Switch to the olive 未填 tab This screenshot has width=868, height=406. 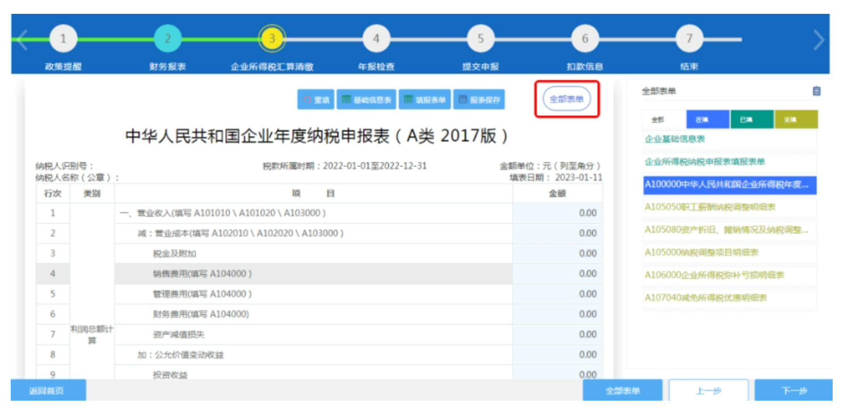(796, 120)
